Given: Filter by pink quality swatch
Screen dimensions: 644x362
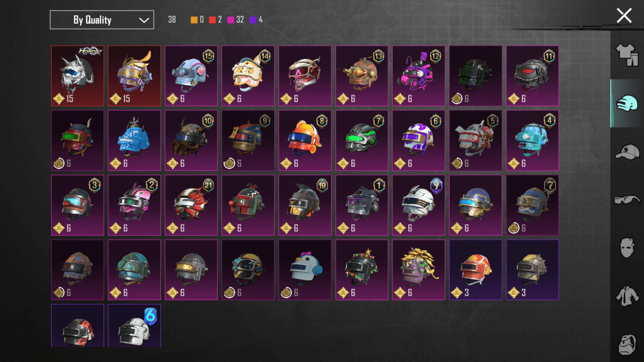Looking at the screenshot, I should click(x=230, y=20).
